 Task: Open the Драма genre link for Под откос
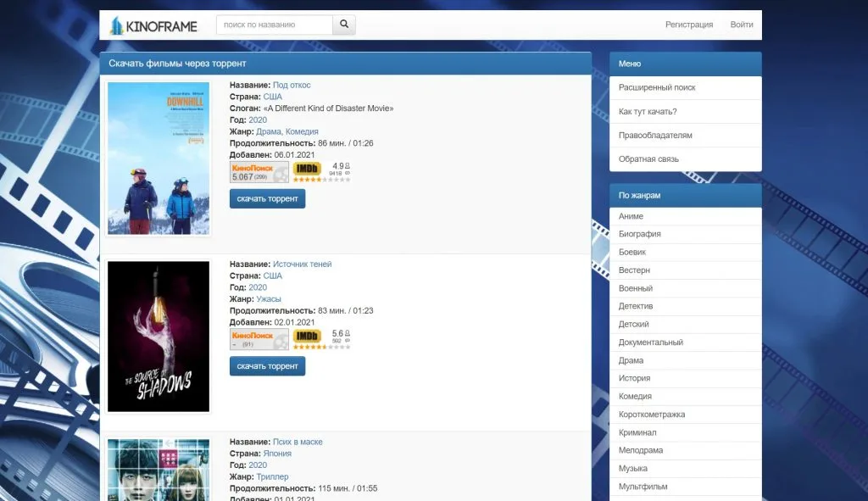tap(269, 131)
